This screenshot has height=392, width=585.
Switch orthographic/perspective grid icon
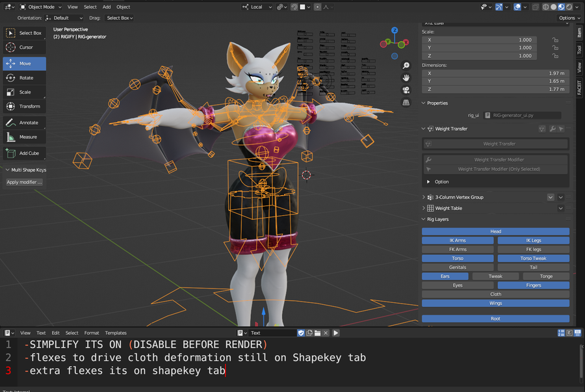[x=406, y=102]
